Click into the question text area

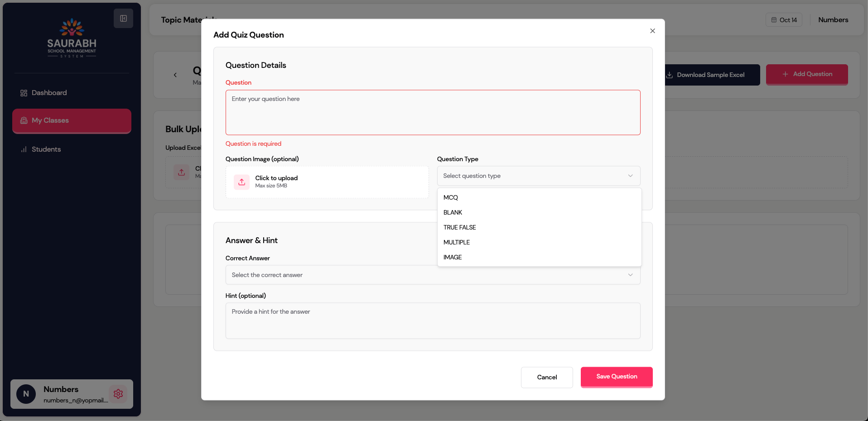coord(433,113)
